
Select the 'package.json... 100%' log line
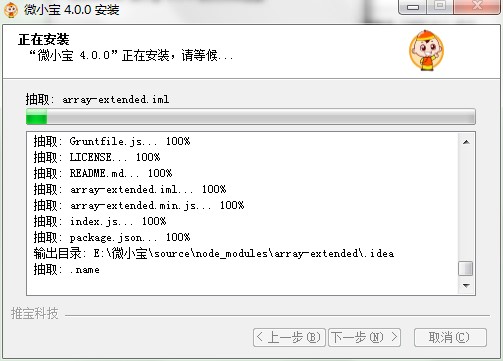pyautogui.click(x=112, y=237)
